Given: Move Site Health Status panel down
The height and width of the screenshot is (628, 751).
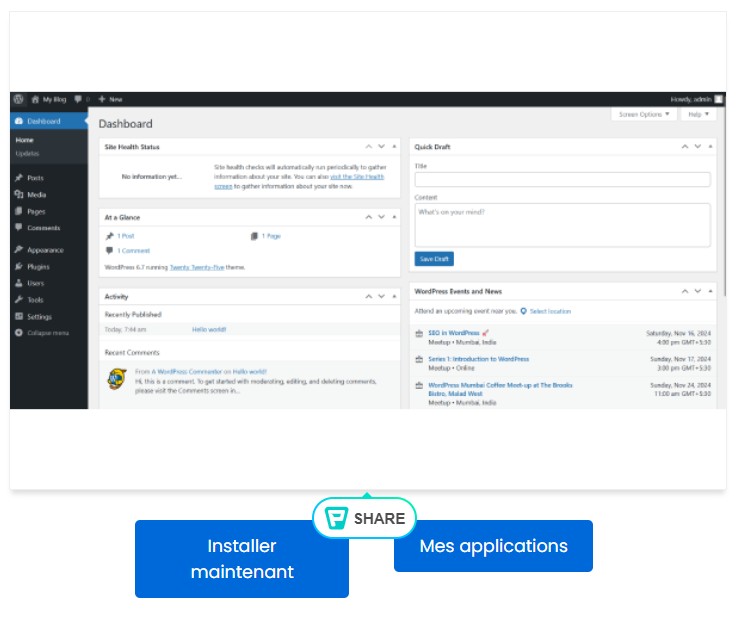Looking at the screenshot, I should [382, 147].
